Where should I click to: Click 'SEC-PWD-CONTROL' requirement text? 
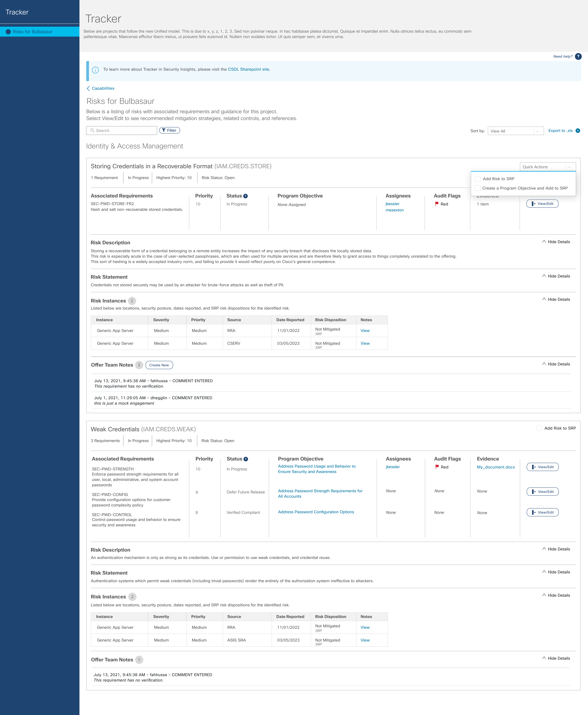click(x=112, y=515)
